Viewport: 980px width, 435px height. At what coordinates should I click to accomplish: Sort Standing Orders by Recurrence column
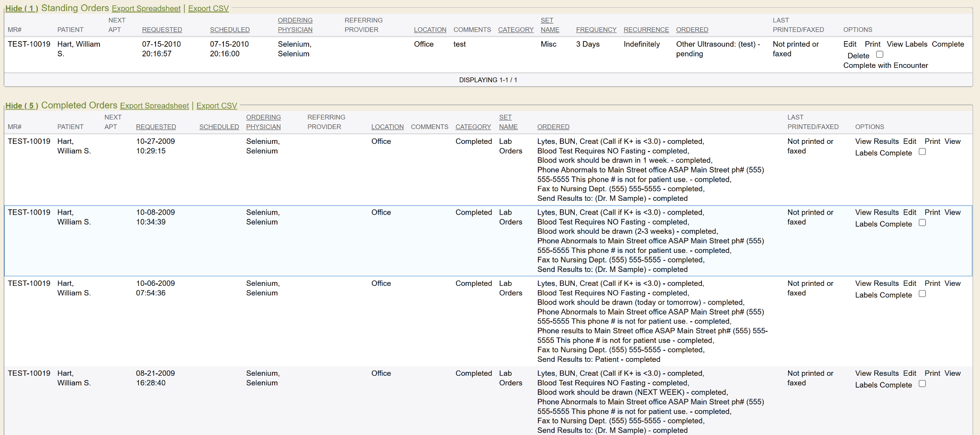(x=646, y=30)
